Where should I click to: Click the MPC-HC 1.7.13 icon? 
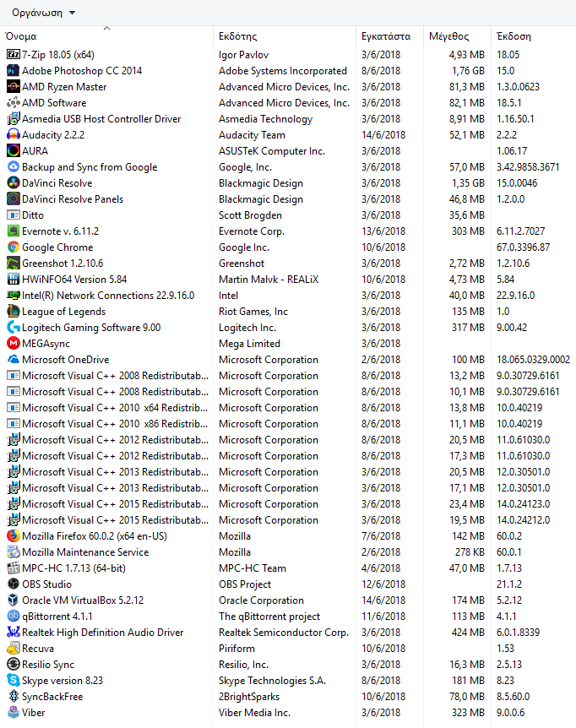pyautogui.click(x=14, y=568)
